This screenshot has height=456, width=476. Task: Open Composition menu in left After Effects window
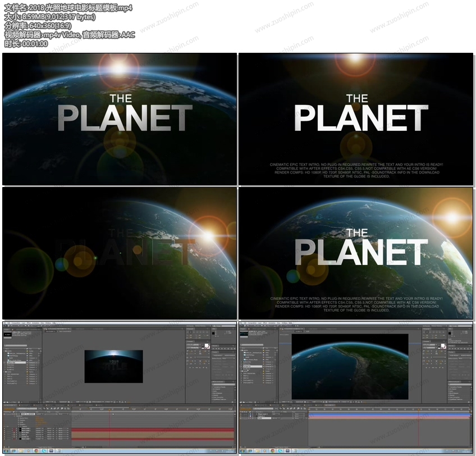[16, 323]
